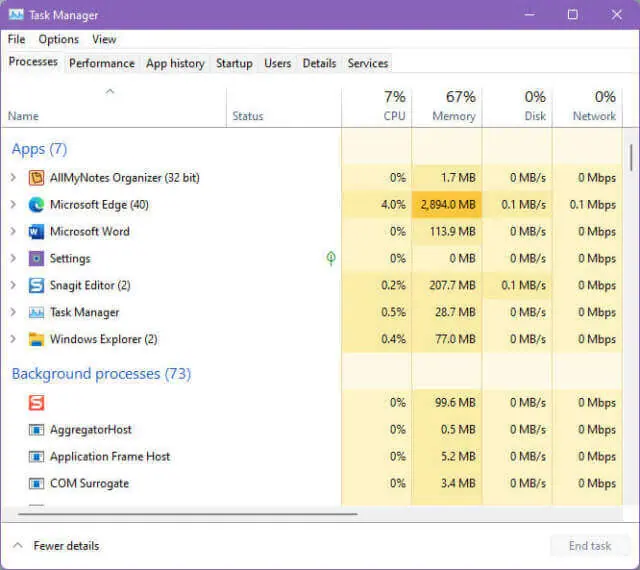Screen dimensions: 640x570
Task: Click the 1.7 MB memory value
Action: point(458,178)
